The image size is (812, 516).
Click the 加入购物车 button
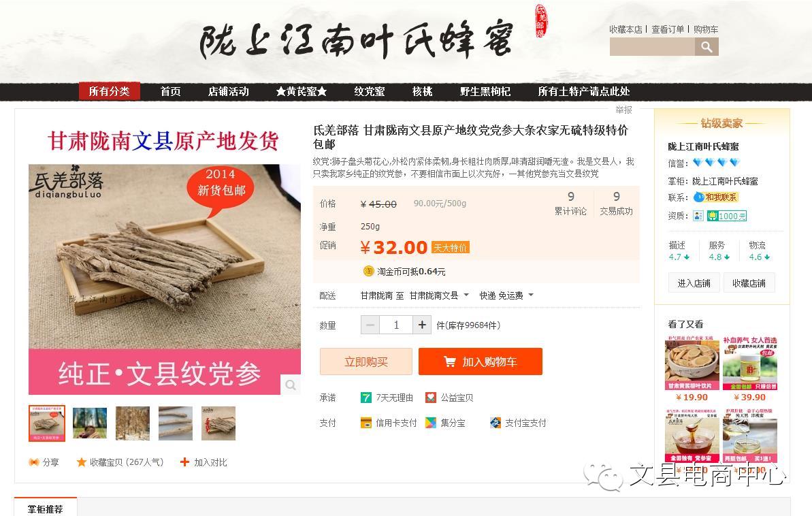481,361
